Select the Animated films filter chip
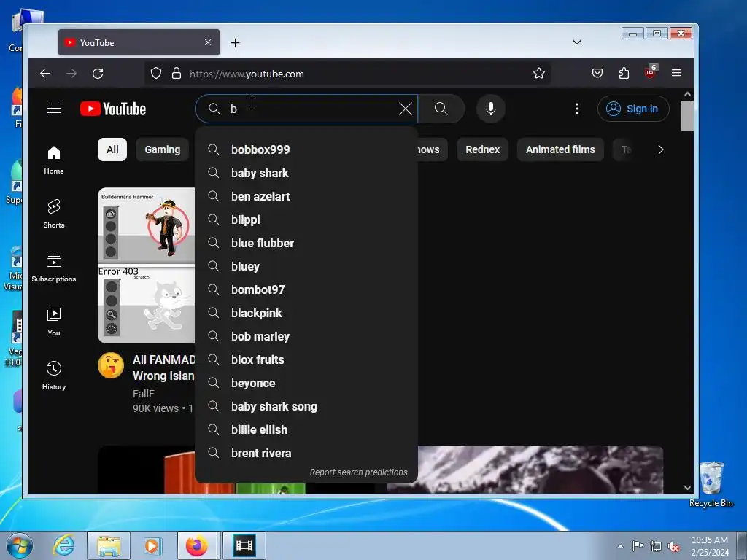 [560, 149]
